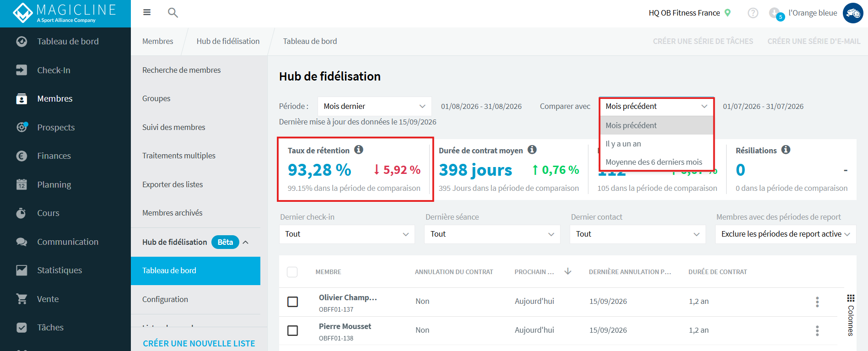Open Statistiques in the left sidebar
The image size is (868, 351).
point(59,270)
